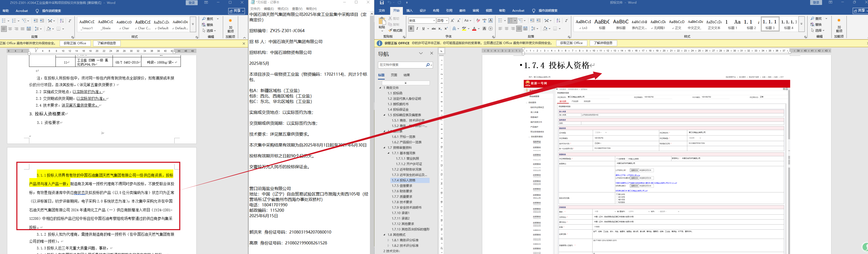Toggle center alignment in right Word window
The image size is (868, 254).
coord(506,29)
